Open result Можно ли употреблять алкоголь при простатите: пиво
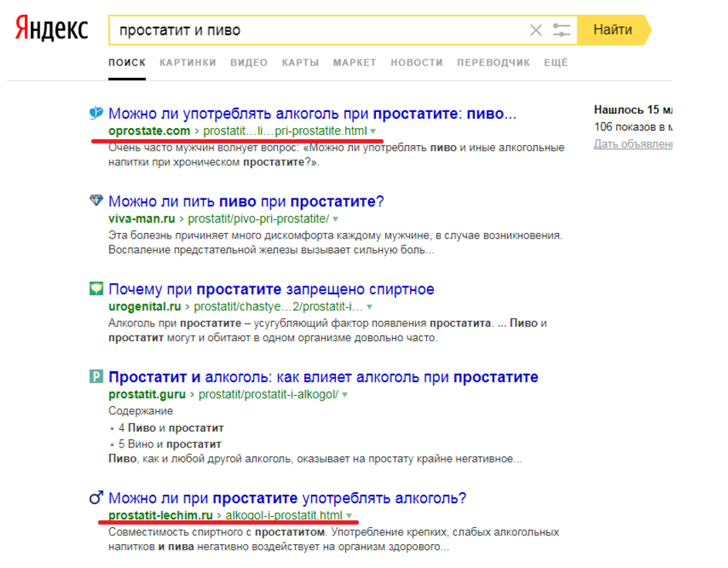728x568 pixels. coord(313,113)
